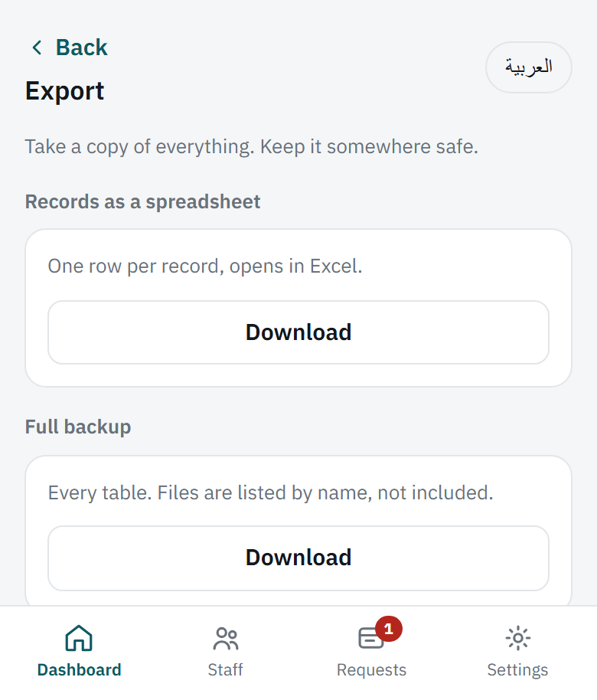Click the 'Every table' backup description text

tap(270, 493)
